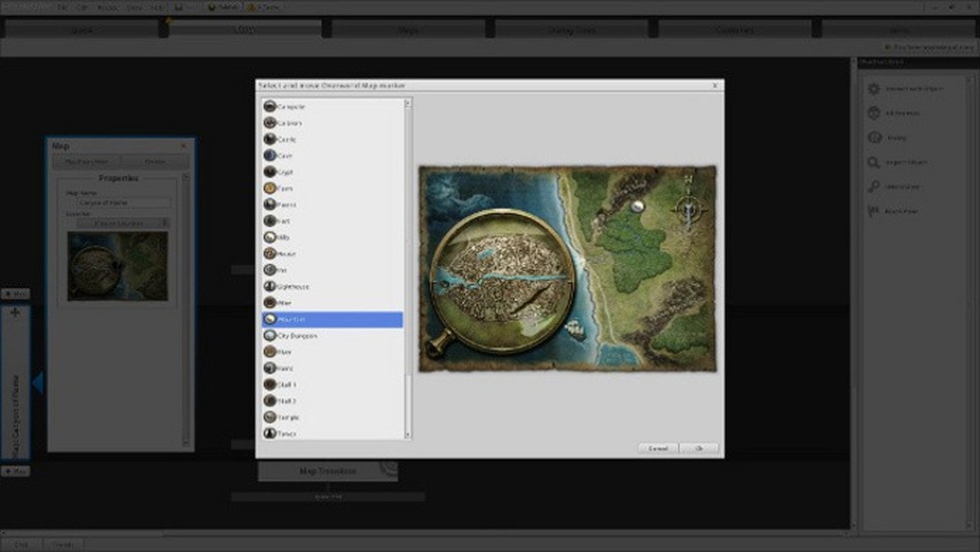Cancel the marker selection dialog

point(658,448)
